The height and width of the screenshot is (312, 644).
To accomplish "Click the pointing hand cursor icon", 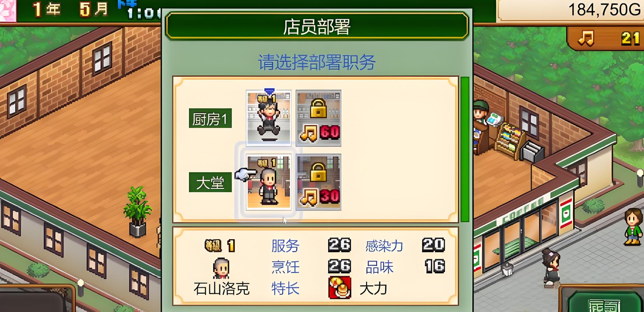I will (x=245, y=175).
